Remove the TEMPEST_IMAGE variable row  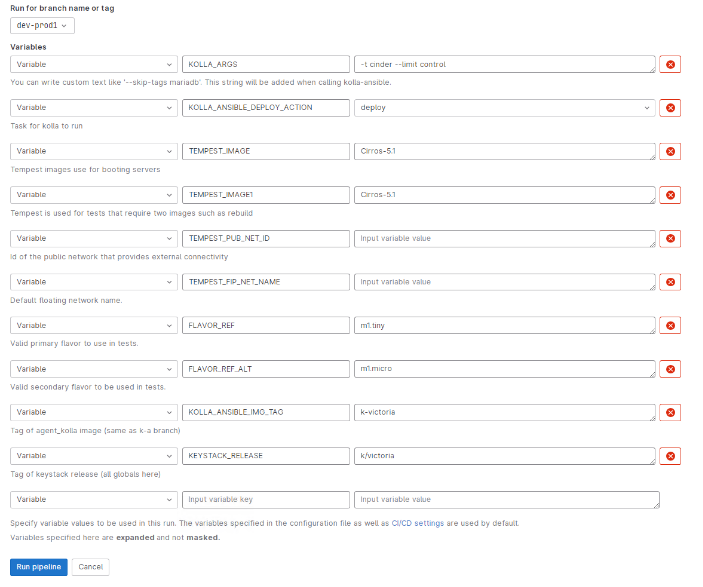coord(670,151)
